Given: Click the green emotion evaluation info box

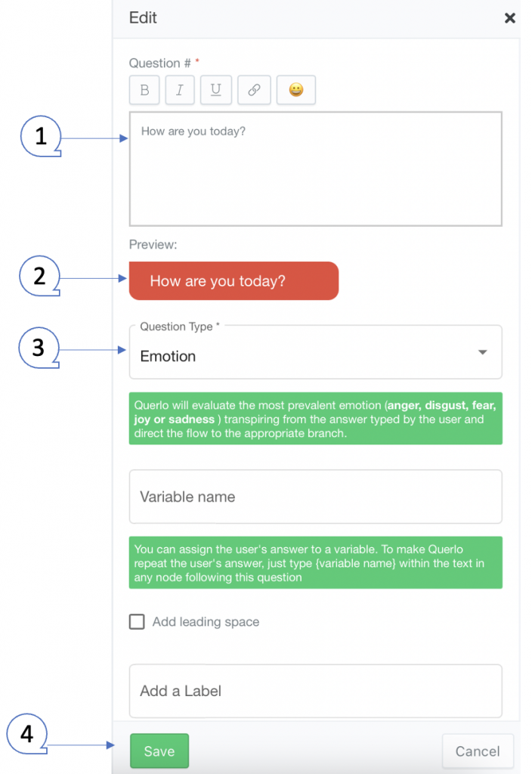Looking at the screenshot, I should pos(315,419).
